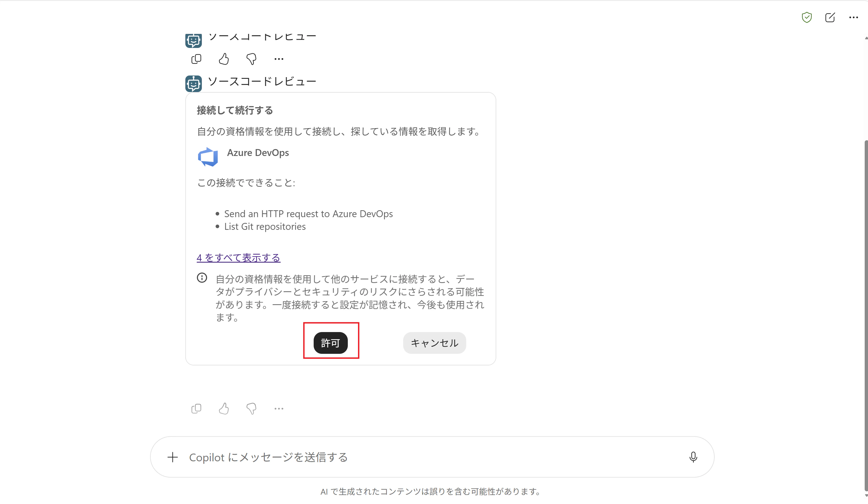
Task: Click the 接続して続行する heading
Action: 235,110
